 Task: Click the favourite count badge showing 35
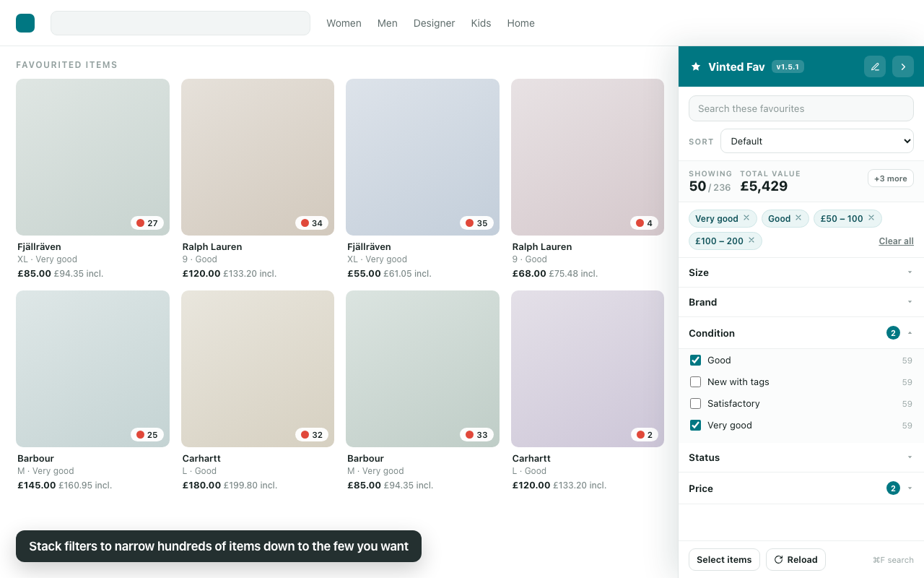[x=476, y=223]
